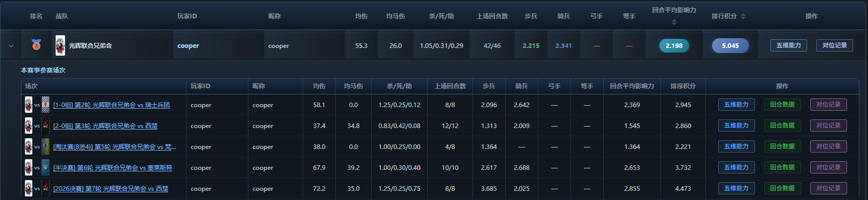The width and height of the screenshot is (868, 200).
Task: Click the 5.045 ranking score pill
Action: pos(730,45)
